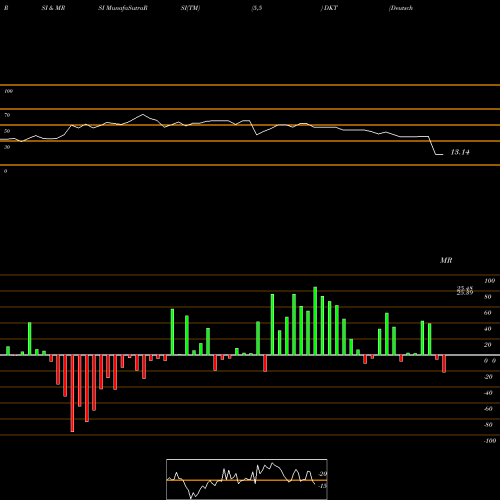Select the '50' level label on RSI axis
This screenshot has height=500, width=500.
point(7,131)
